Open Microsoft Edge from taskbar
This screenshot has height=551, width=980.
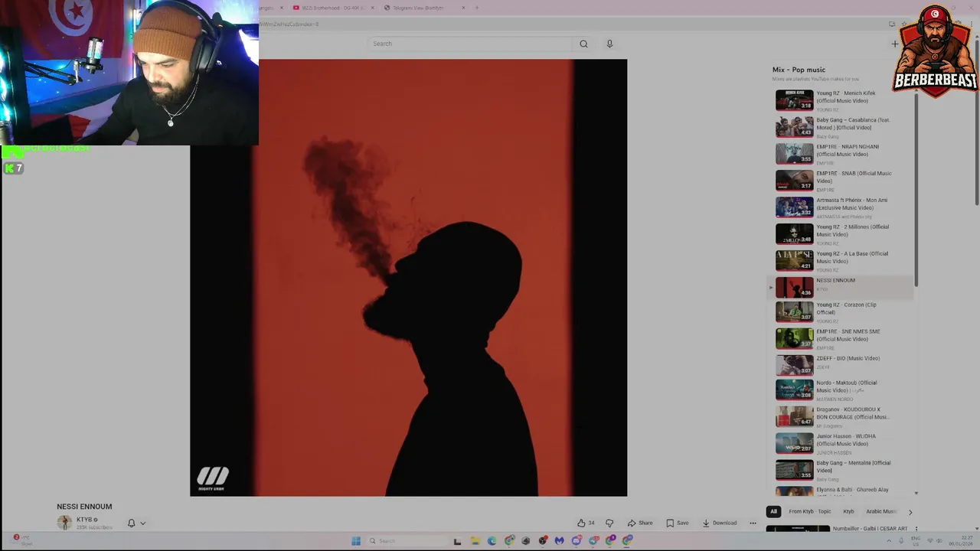pos(492,541)
